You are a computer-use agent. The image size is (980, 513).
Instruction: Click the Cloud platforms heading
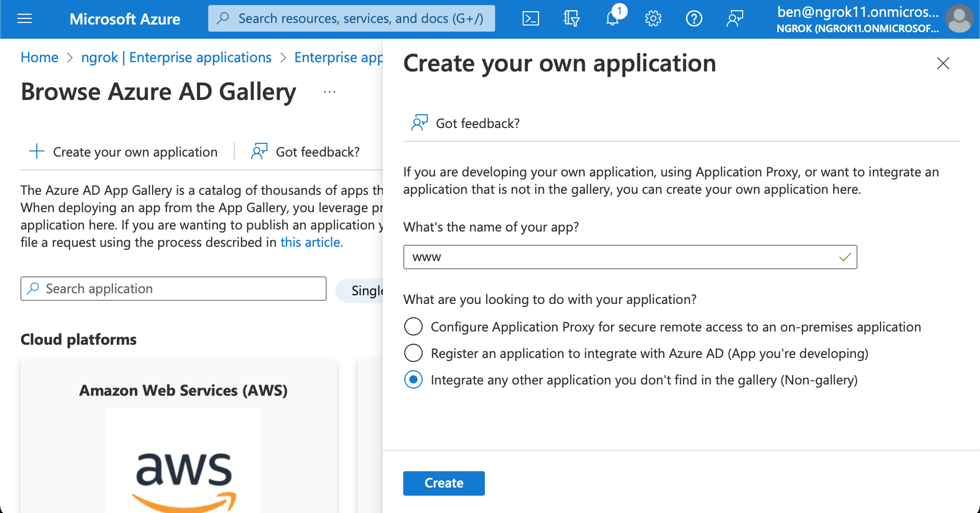click(79, 339)
